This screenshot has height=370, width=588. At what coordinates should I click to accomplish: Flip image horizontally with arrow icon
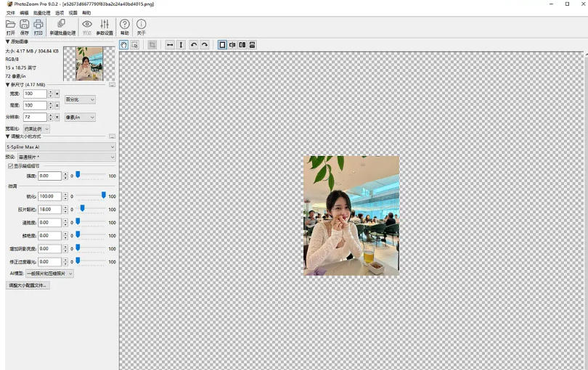pyautogui.click(x=170, y=45)
